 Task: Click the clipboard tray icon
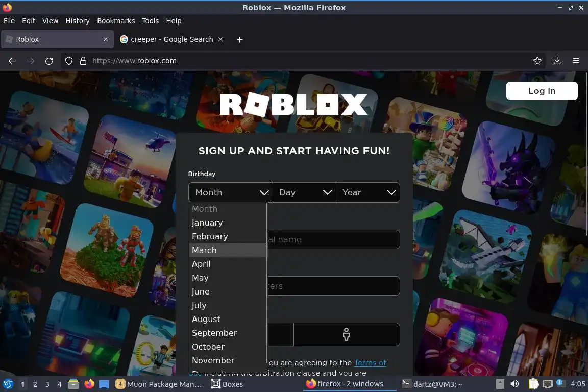coord(533,384)
